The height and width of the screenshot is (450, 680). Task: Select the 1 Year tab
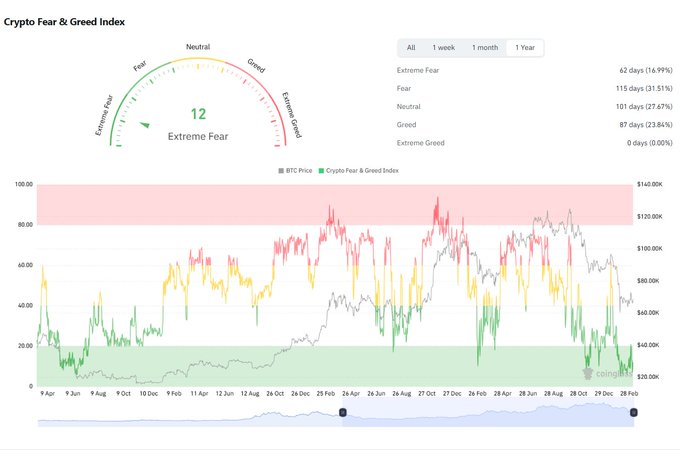pos(525,48)
